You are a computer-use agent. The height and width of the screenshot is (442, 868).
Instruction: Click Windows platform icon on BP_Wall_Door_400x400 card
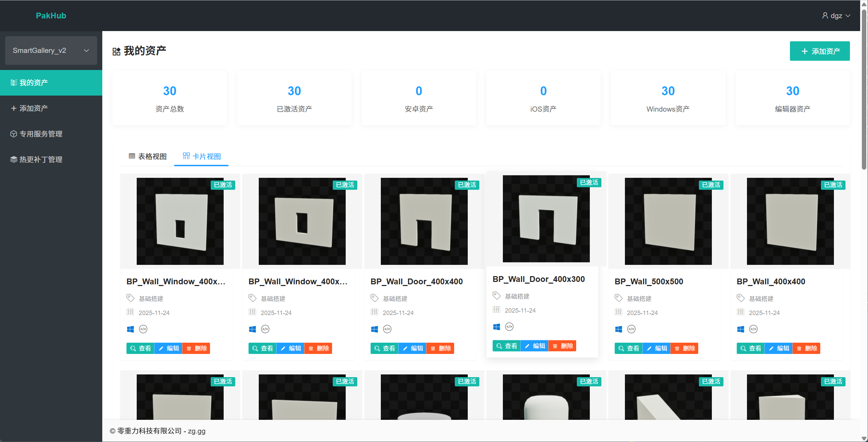(374, 329)
